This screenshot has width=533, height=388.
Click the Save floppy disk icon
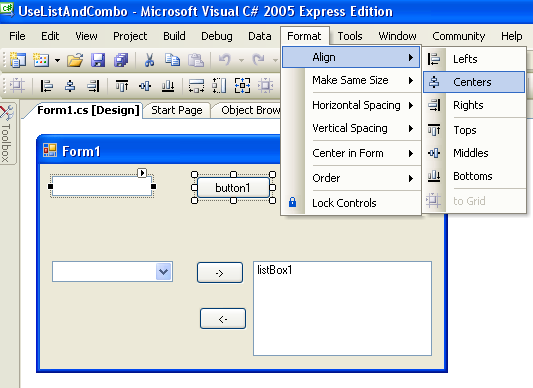(x=98, y=60)
